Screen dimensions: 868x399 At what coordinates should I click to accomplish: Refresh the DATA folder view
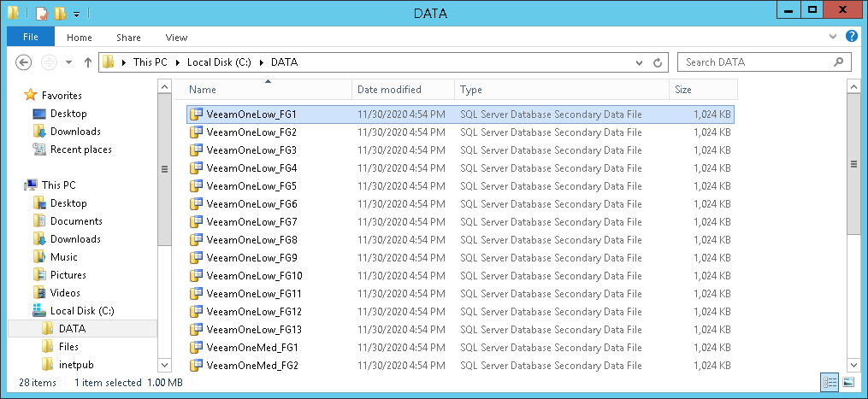coord(658,62)
